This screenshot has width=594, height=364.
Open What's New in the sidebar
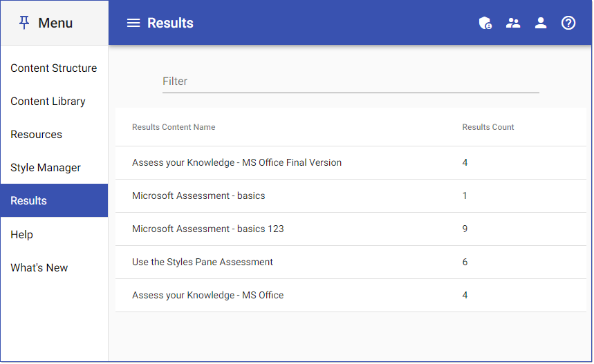pyautogui.click(x=54, y=268)
